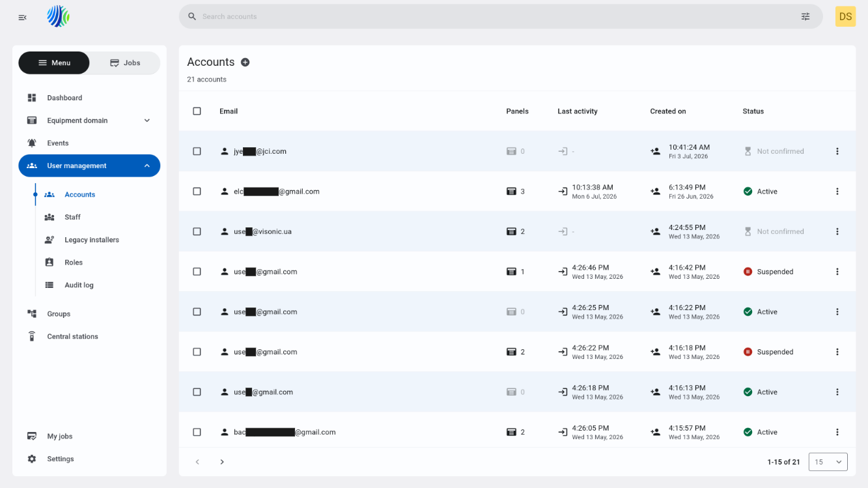Screen dimensions: 868x488
Task: Open actions menu for visonic.ua account
Action: [x=837, y=231]
